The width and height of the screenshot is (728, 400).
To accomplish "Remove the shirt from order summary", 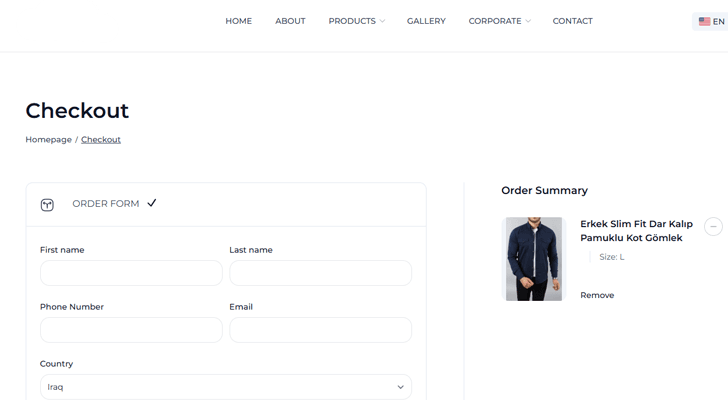I will click(597, 295).
